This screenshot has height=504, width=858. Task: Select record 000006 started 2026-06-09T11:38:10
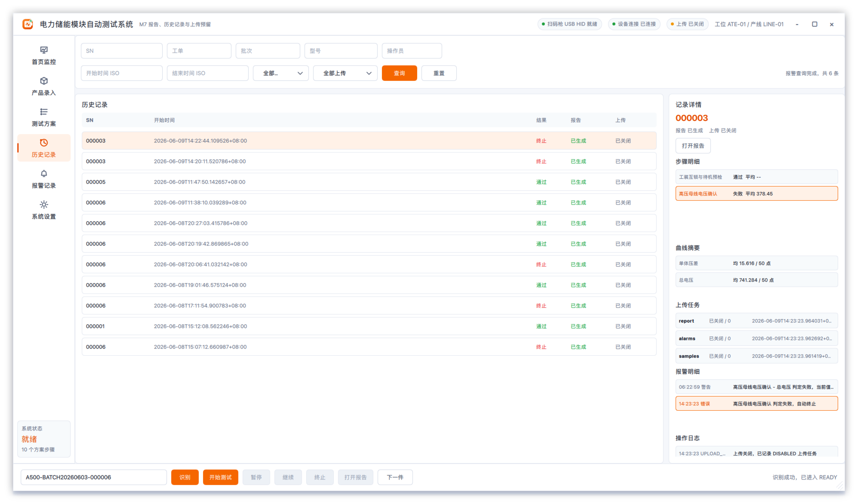[369, 203]
